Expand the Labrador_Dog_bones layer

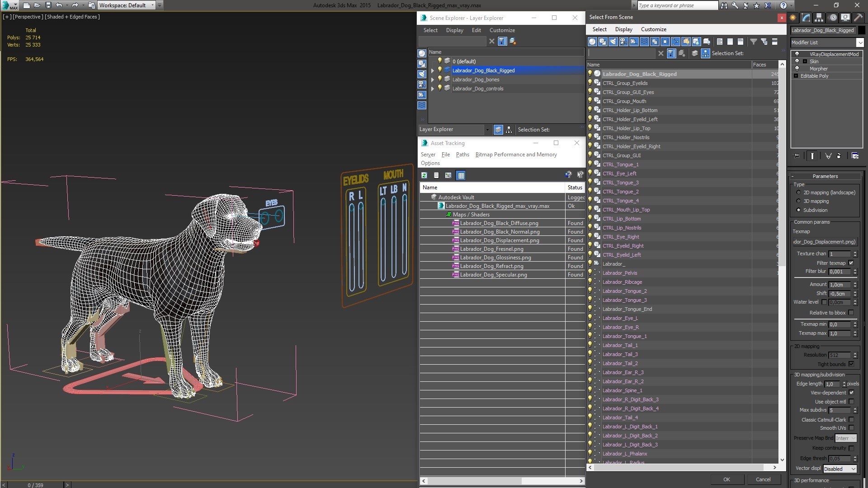point(433,80)
